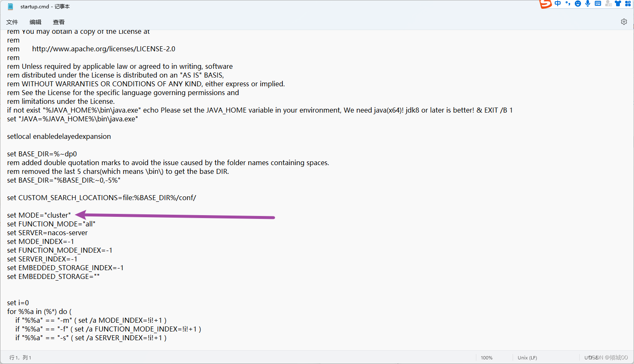Click the if "-s" SERVER_INDEX line

click(91, 338)
